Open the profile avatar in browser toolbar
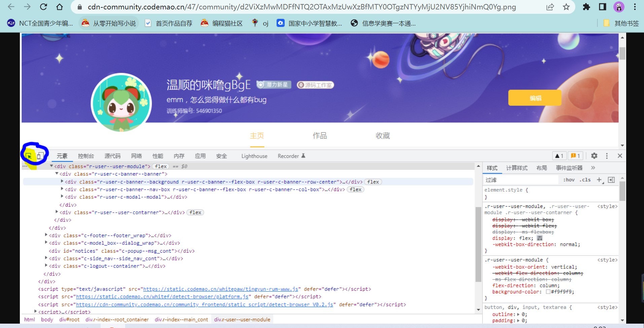Image resolution: width=644 pixels, height=328 pixels. click(619, 7)
